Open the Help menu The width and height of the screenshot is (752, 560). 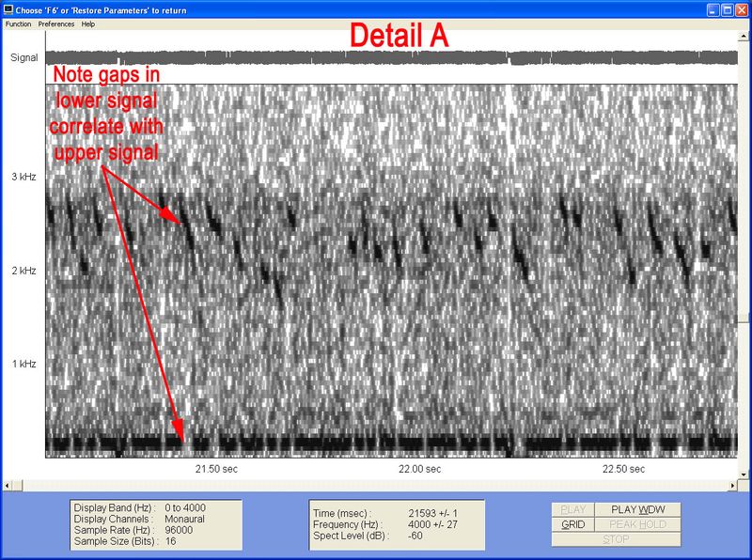87,24
